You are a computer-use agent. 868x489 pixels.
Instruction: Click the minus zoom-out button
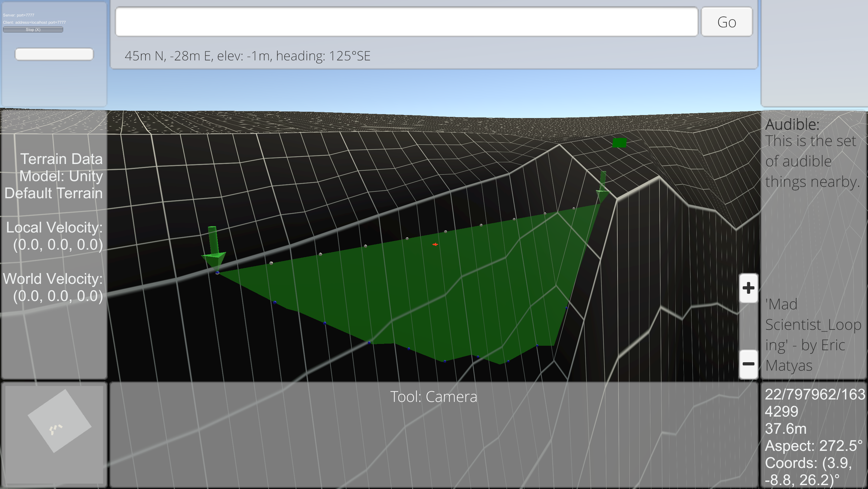(748, 364)
